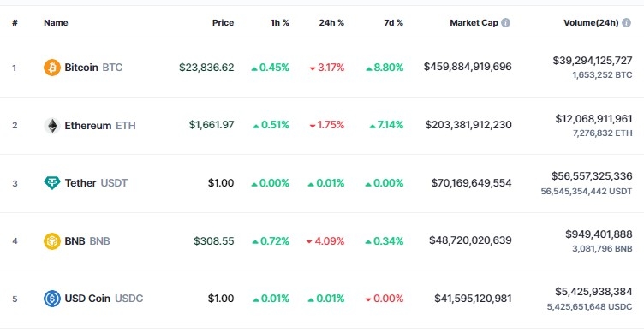Click the USD Coin logo icon
Image resolution: width=644 pixels, height=332 pixels.
click(52, 299)
